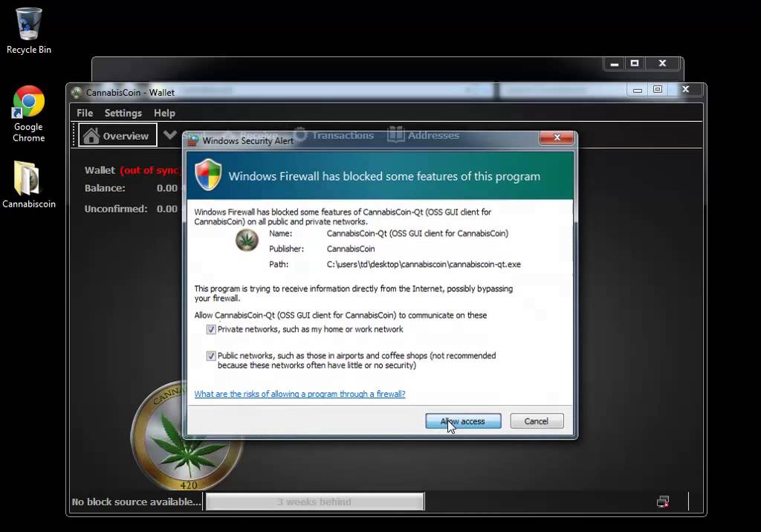This screenshot has height=532, width=761.
Task: Maximize the CannabisCoin Wallet window
Action: (658, 89)
